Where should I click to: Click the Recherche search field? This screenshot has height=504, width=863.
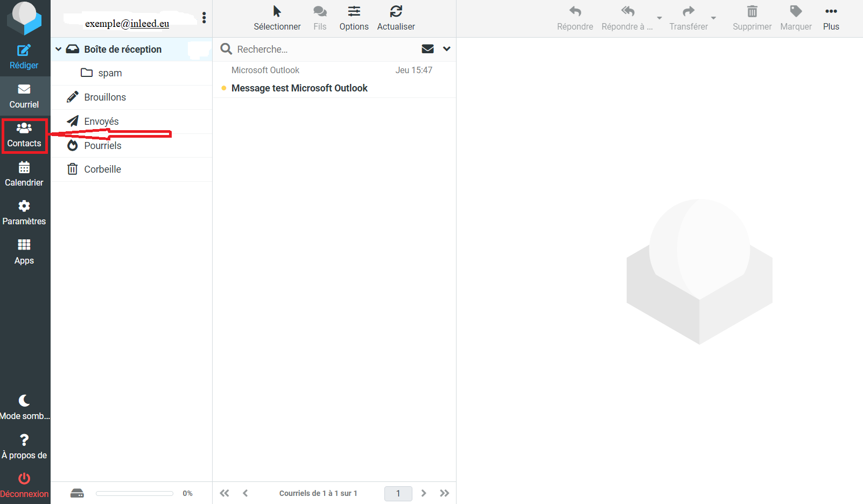326,49
